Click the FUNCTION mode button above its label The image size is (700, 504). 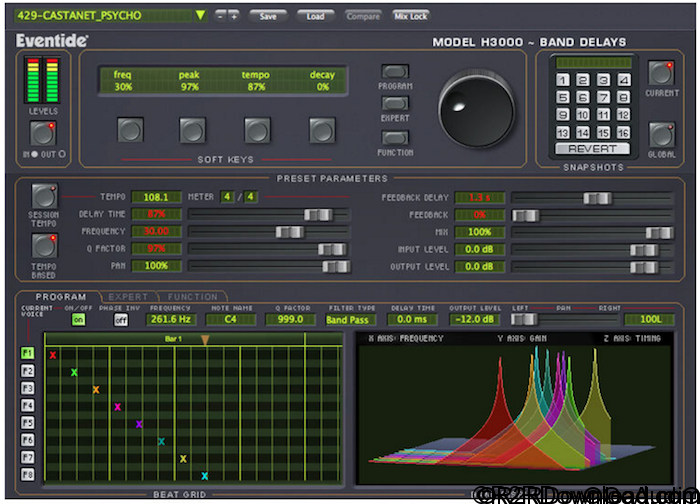point(395,137)
